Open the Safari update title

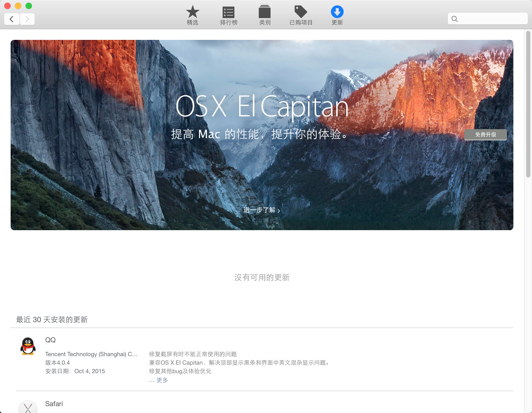[54, 404]
